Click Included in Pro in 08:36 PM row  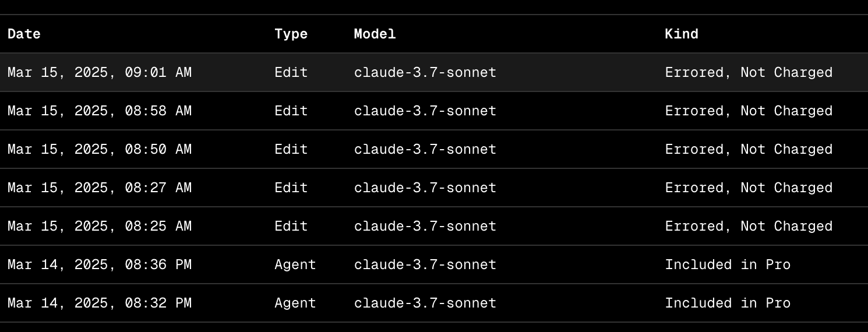(728, 264)
